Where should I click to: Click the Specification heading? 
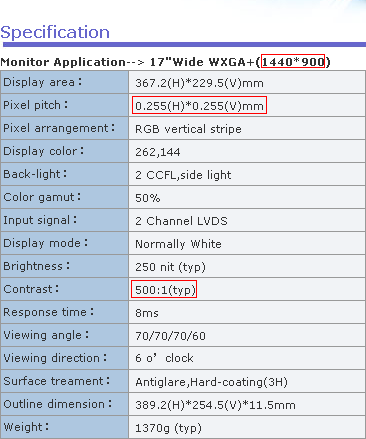55,33
